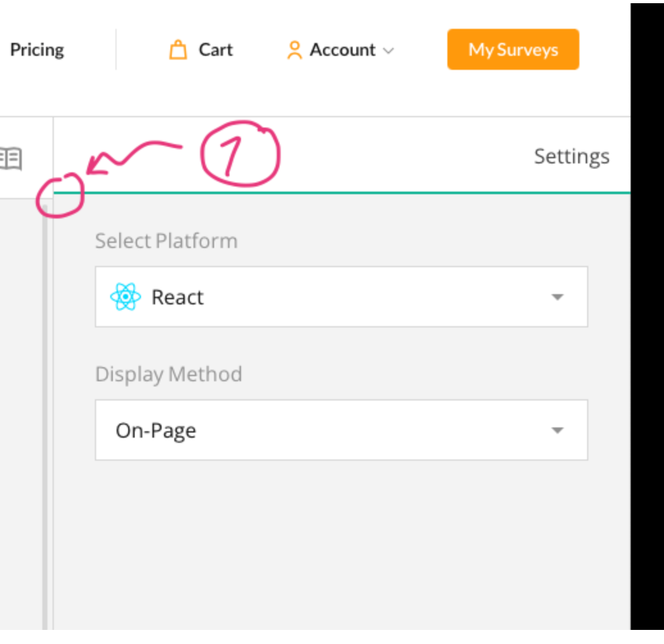
Task: Open the shopping Cart
Action: pos(201,49)
